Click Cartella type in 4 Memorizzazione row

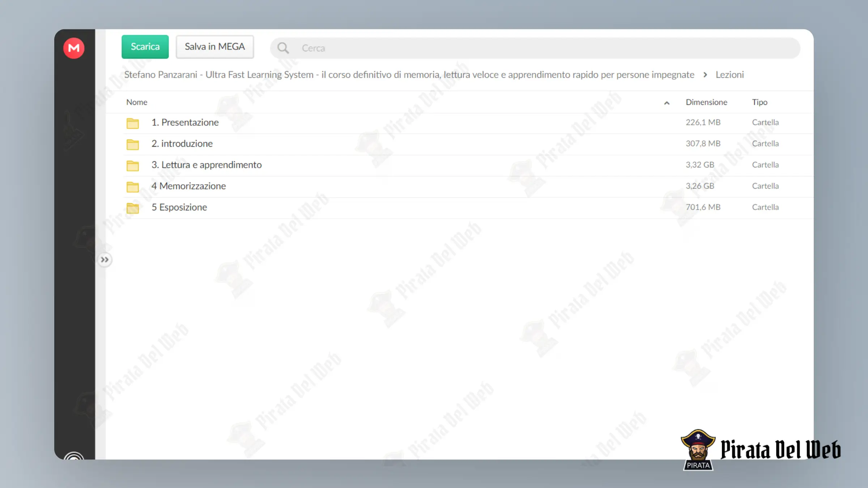[x=765, y=186]
